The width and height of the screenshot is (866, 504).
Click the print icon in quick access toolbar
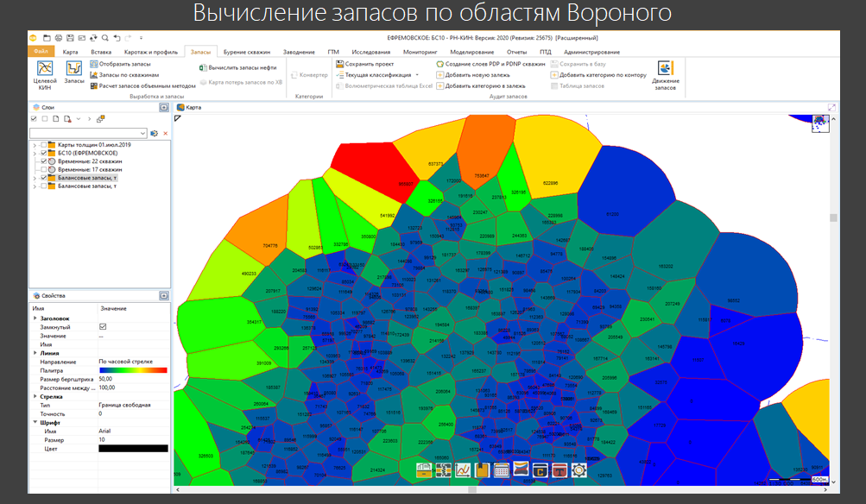click(59, 38)
